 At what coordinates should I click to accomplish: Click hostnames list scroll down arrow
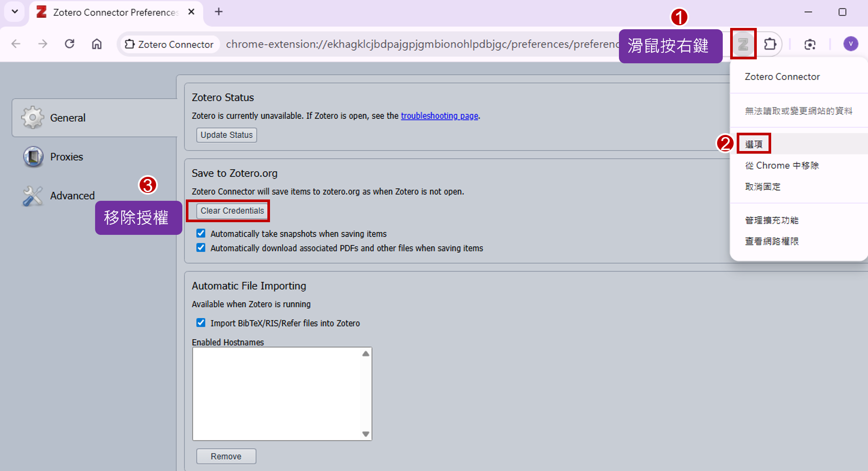[x=366, y=434]
